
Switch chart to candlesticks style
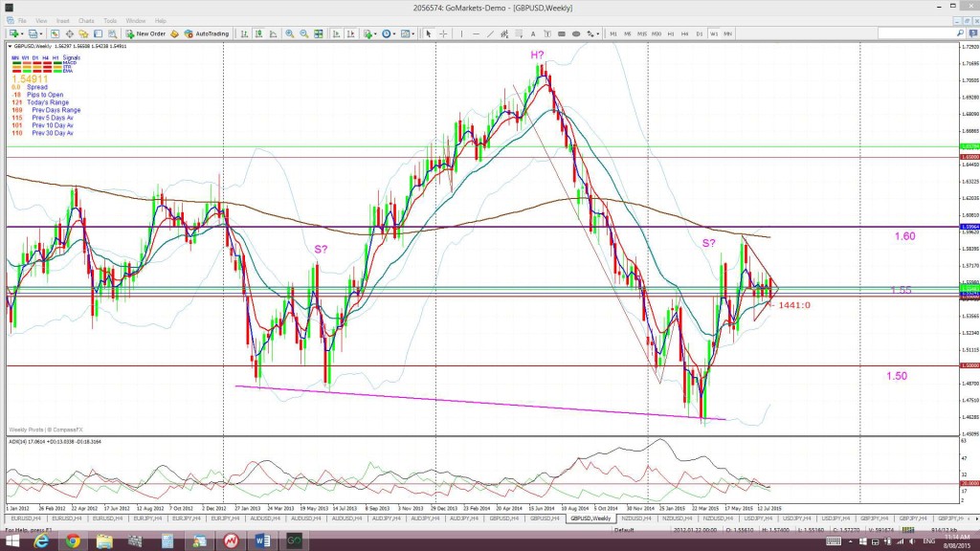click(258, 33)
